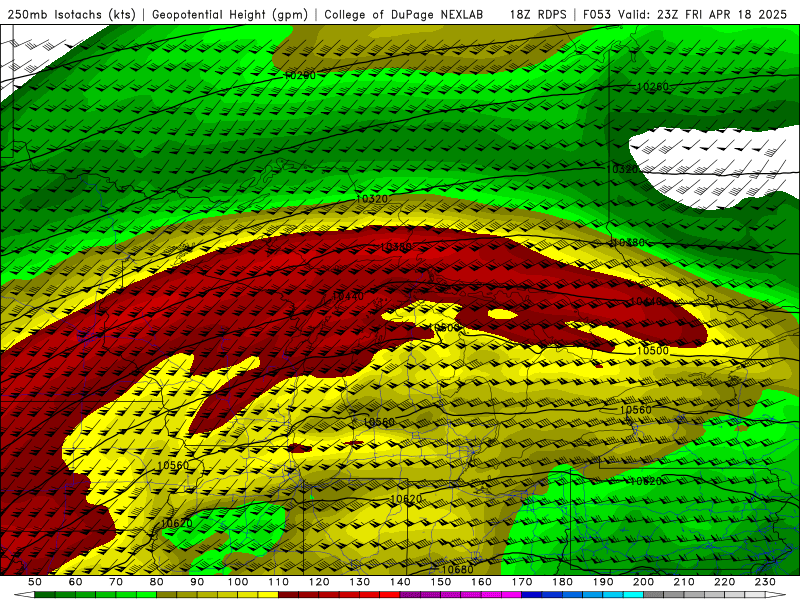Viewport: 800px width, 600px height.
Task: Click the 130 label on the color bar
Action: (360, 582)
